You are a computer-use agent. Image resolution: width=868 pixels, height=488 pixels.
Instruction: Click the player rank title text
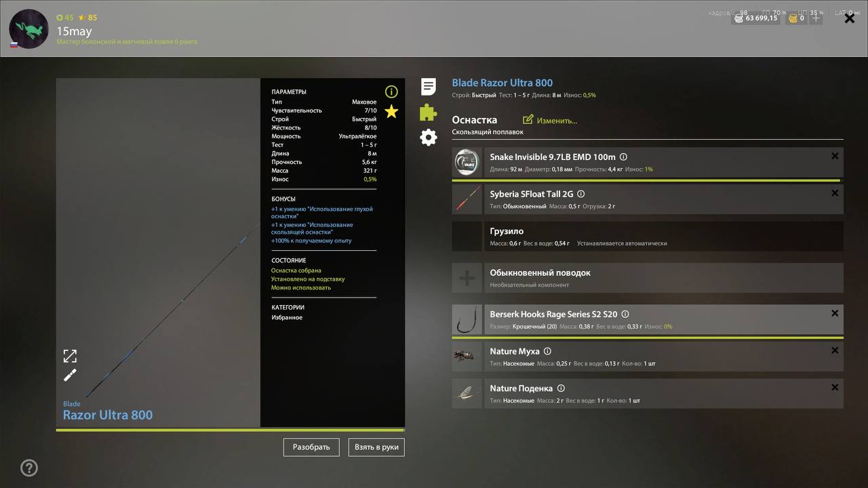click(127, 42)
